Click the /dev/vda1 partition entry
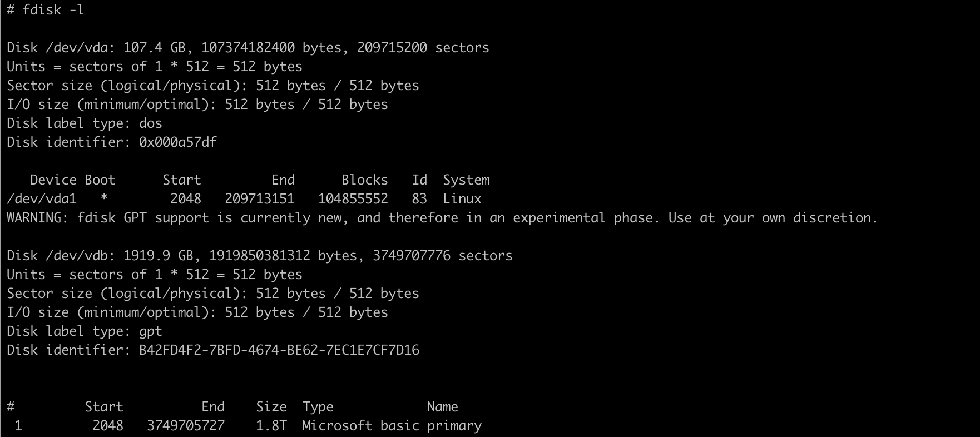980x437 pixels. (x=42, y=199)
